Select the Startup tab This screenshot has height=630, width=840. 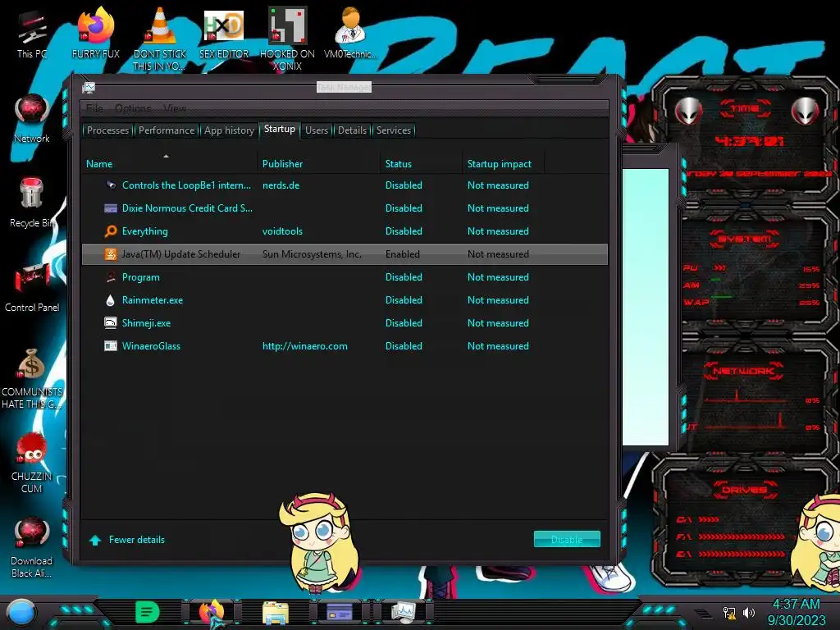pos(280,129)
